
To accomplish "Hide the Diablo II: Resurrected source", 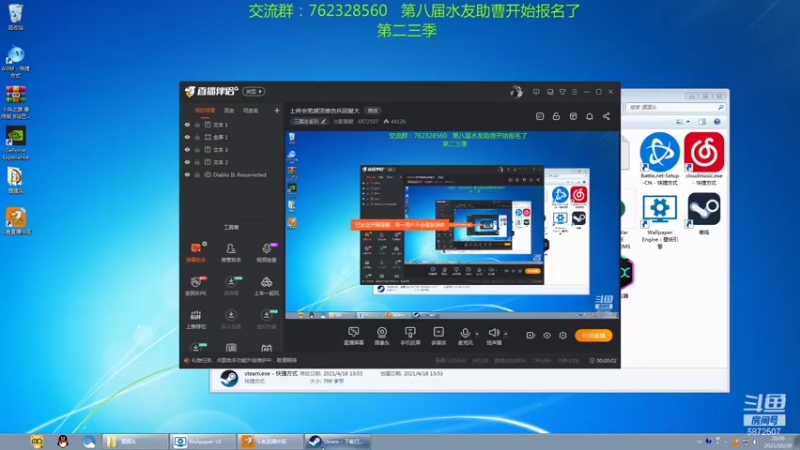I will tap(187, 174).
